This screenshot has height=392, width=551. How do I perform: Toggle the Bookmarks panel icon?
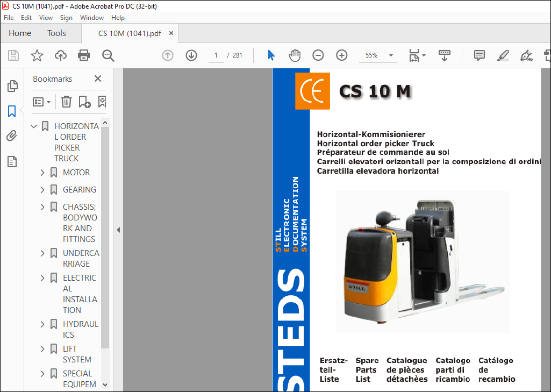coord(12,111)
